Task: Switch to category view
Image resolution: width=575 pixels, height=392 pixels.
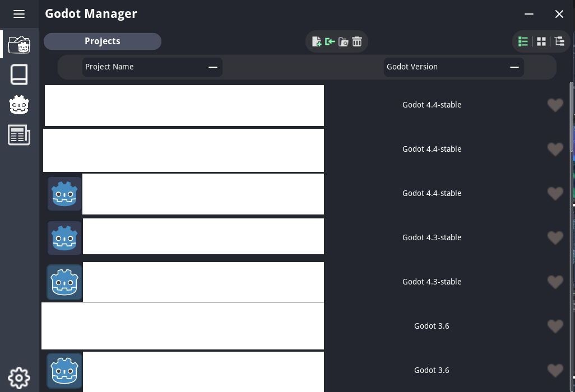Action: pyautogui.click(x=560, y=41)
